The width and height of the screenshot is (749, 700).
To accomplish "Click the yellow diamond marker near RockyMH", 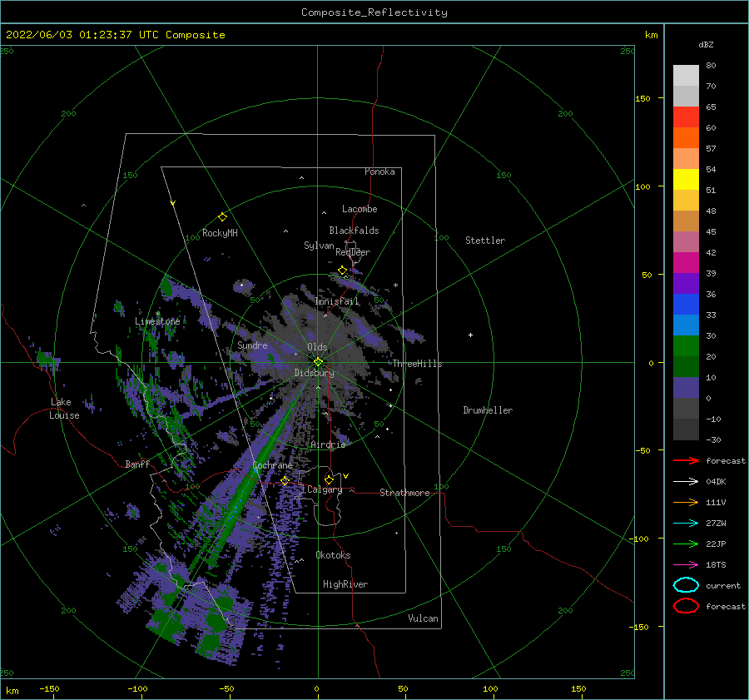I will [x=222, y=217].
